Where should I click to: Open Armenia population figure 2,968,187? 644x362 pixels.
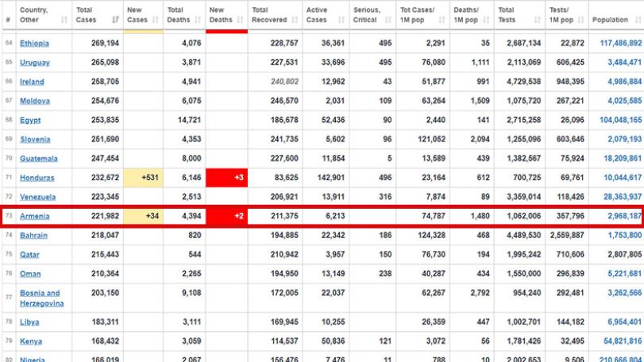click(x=624, y=216)
